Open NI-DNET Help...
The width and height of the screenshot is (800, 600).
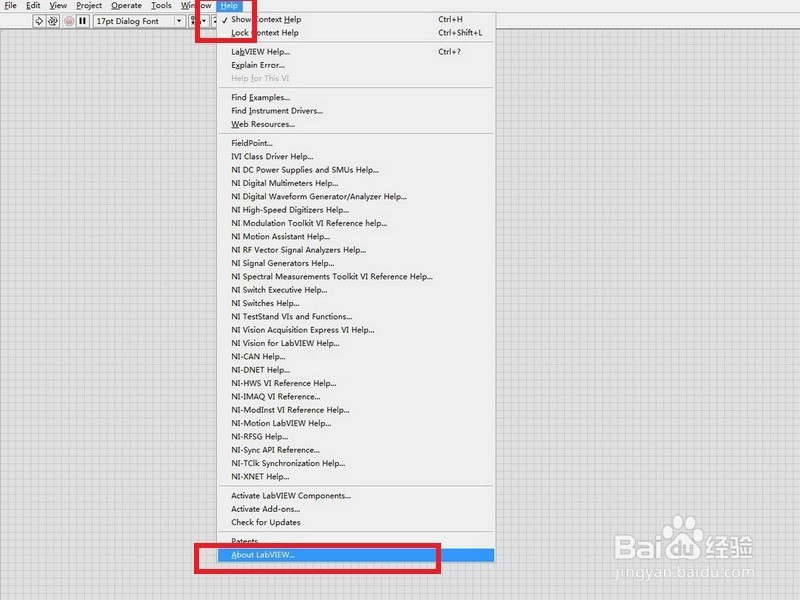point(356,369)
